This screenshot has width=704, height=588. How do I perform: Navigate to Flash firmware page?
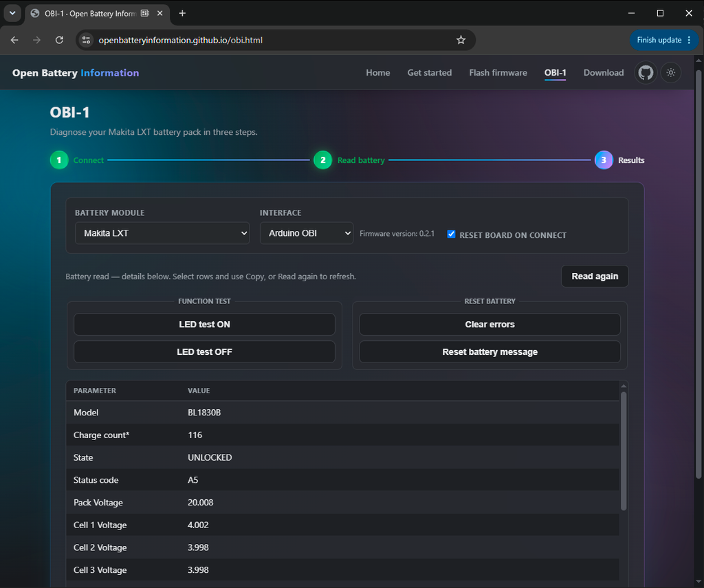point(498,73)
